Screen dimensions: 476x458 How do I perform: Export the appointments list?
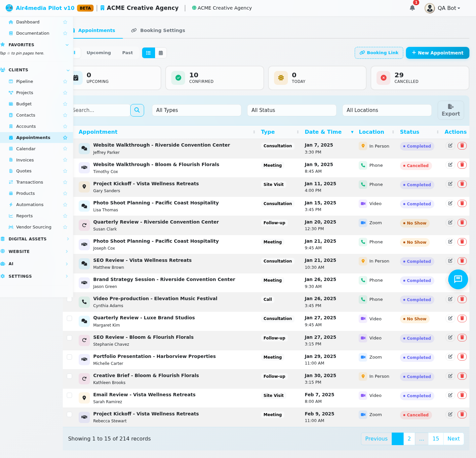click(451, 110)
